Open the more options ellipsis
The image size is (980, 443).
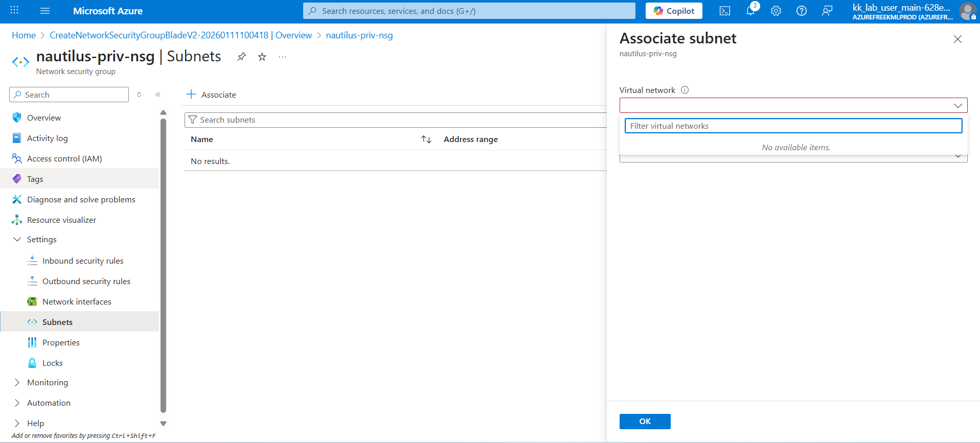click(x=282, y=57)
